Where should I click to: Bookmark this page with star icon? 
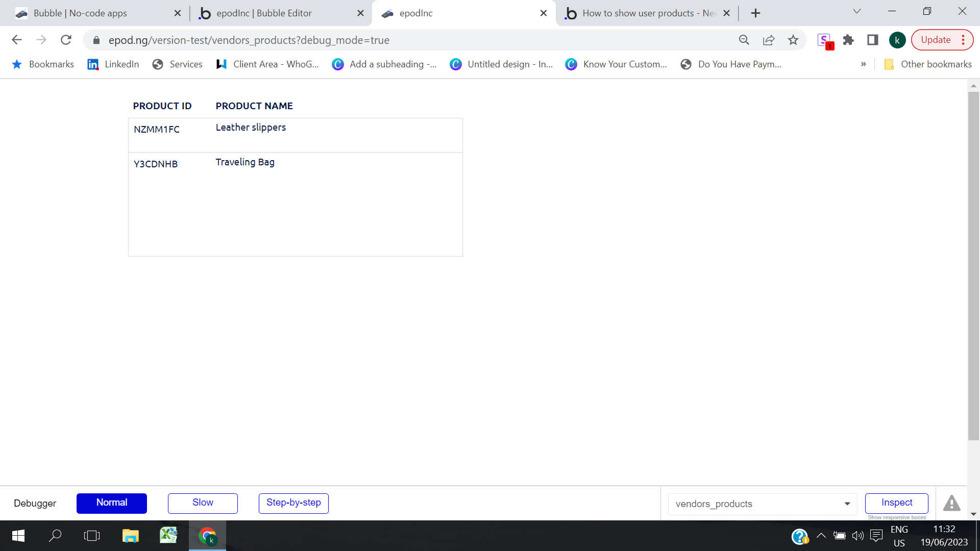[793, 40]
